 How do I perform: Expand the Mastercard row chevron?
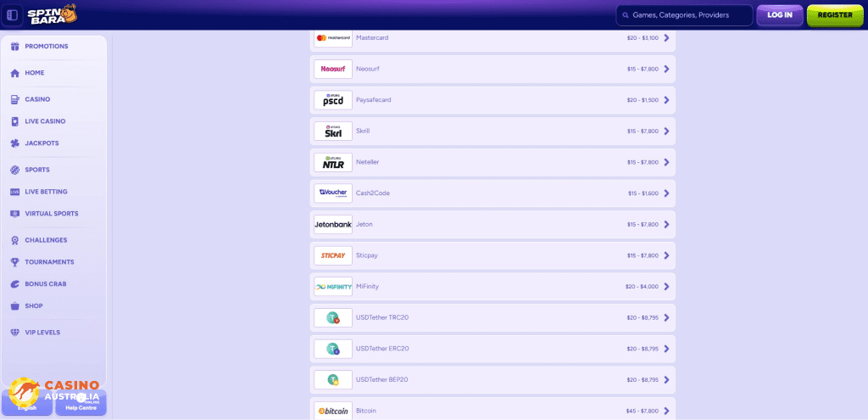point(666,37)
